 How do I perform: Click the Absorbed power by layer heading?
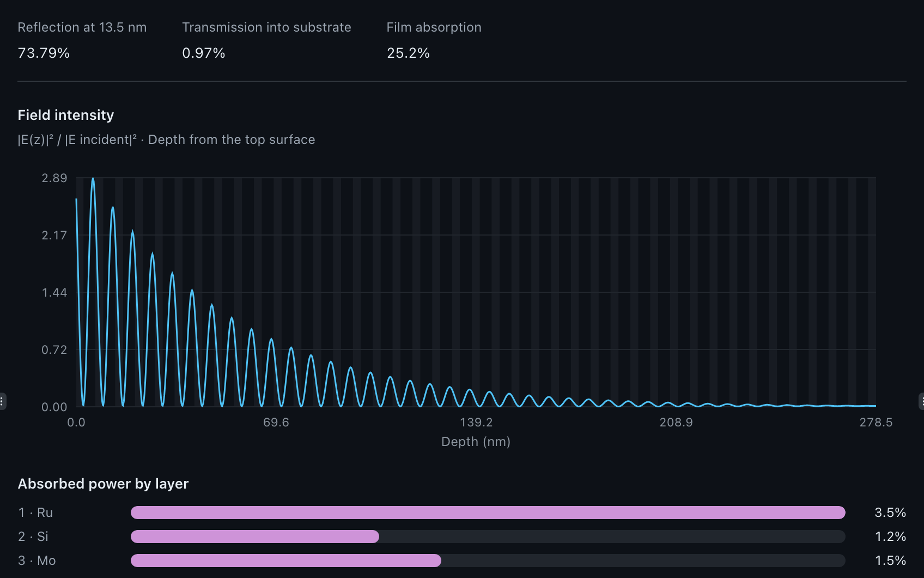pyautogui.click(x=103, y=484)
